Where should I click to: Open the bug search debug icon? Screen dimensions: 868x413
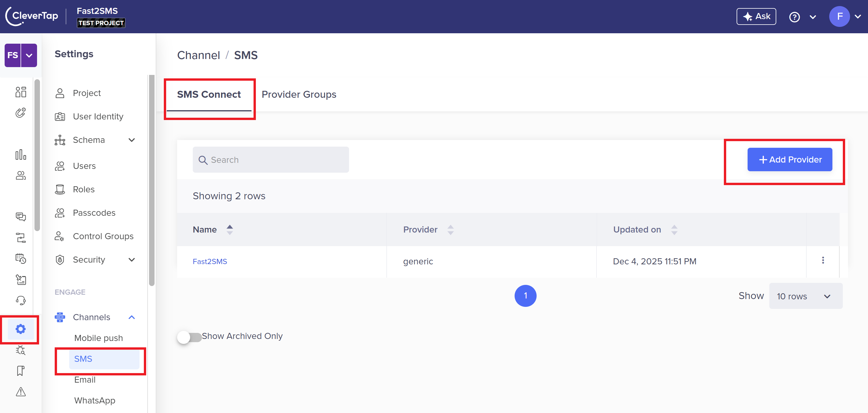click(x=21, y=350)
